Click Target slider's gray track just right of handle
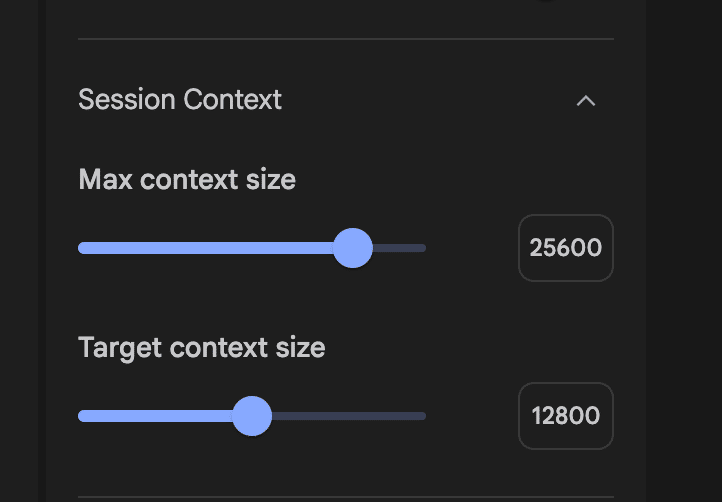722x502 pixels. click(x=290, y=416)
